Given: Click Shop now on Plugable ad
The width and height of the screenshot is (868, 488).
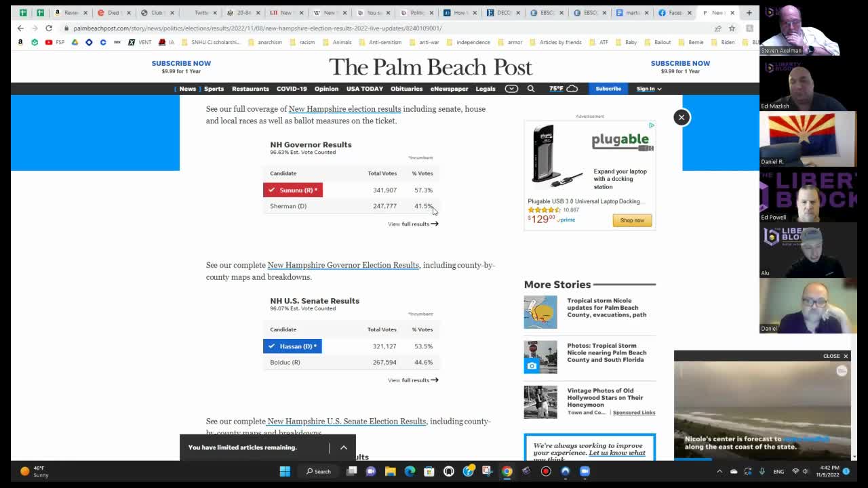Looking at the screenshot, I should [x=632, y=220].
